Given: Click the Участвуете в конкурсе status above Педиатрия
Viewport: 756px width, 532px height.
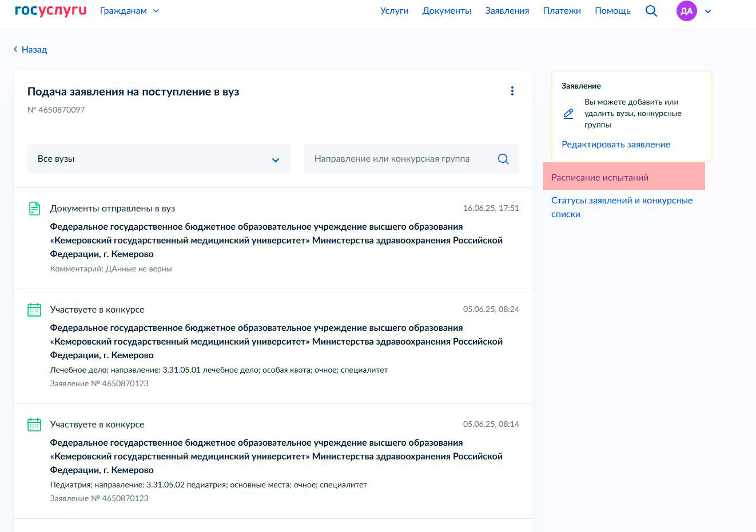Looking at the screenshot, I should pos(97,425).
